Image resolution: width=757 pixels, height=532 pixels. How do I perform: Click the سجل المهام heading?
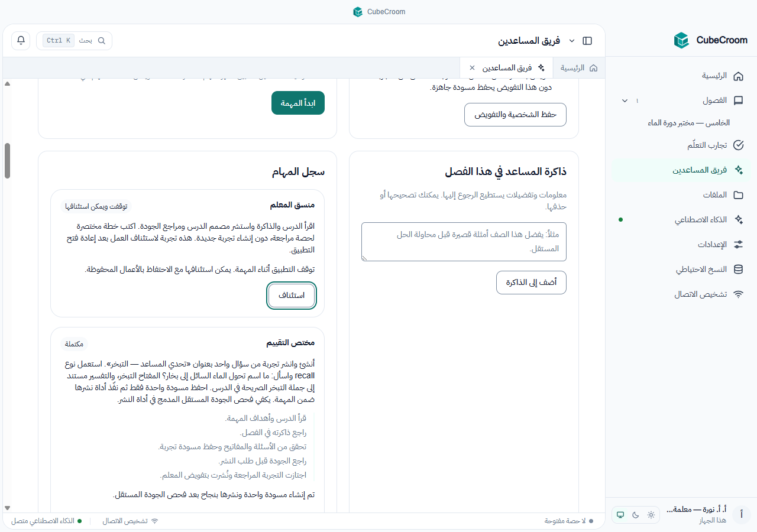pyautogui.click(x=298, y=172)
